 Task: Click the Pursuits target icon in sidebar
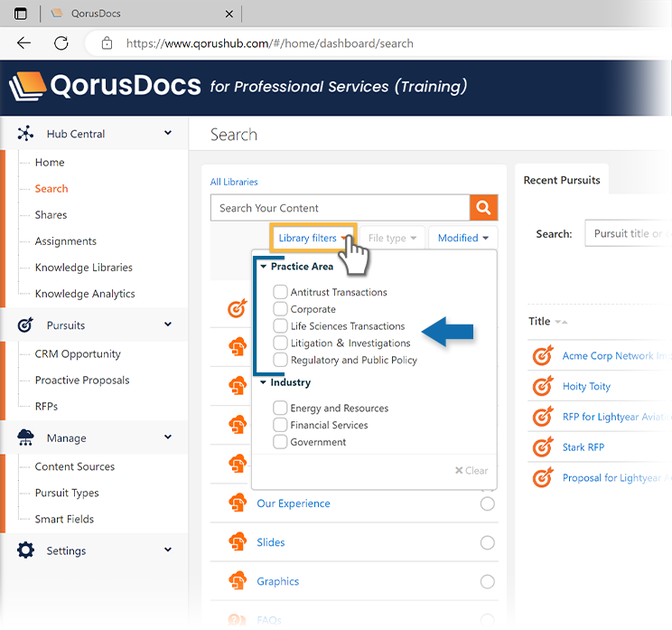point(25,324)
